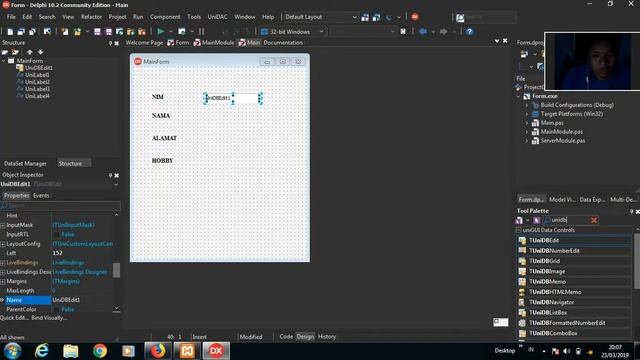
Task: Click the Bind Visually... link
Action: coord(49,318)
